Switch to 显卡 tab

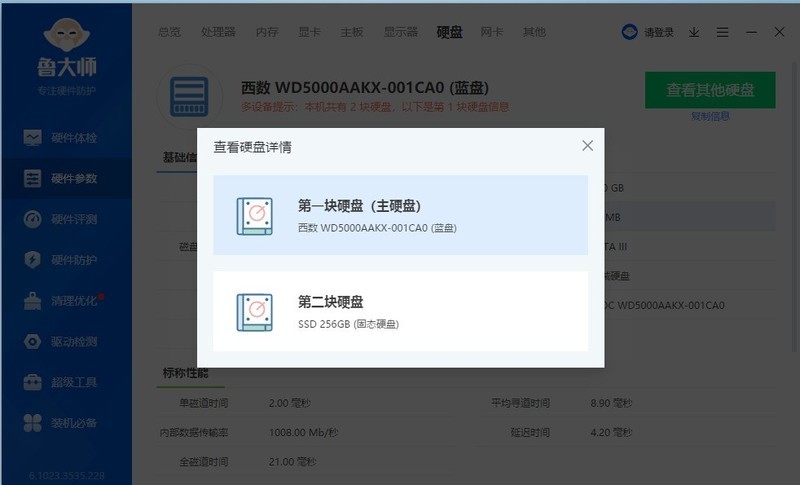coord(309,32)
